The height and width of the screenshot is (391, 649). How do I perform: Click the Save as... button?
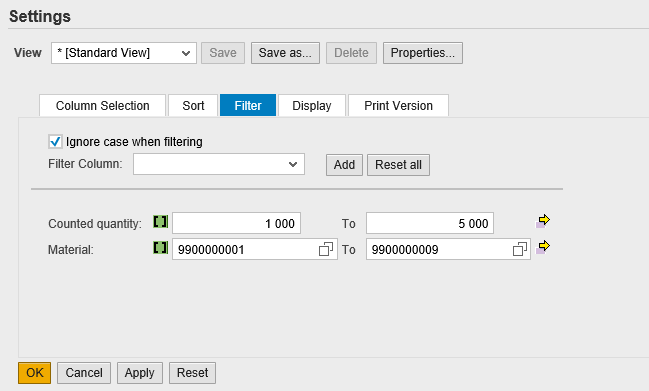pos(285,53)
